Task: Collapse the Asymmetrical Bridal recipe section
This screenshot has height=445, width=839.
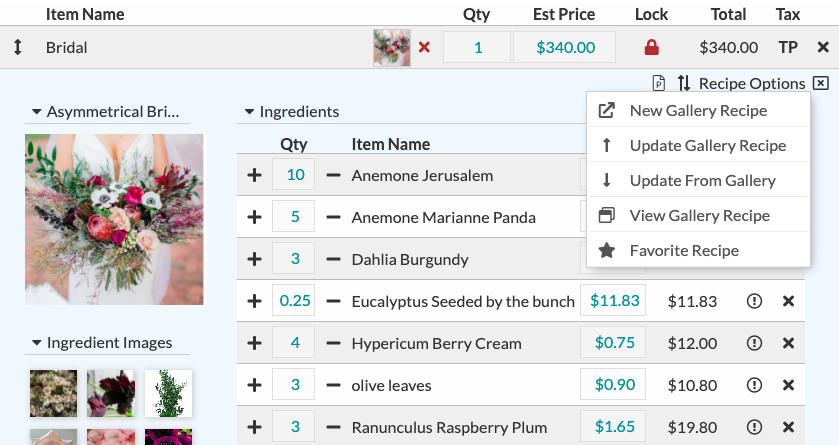Action: point(37,112)
